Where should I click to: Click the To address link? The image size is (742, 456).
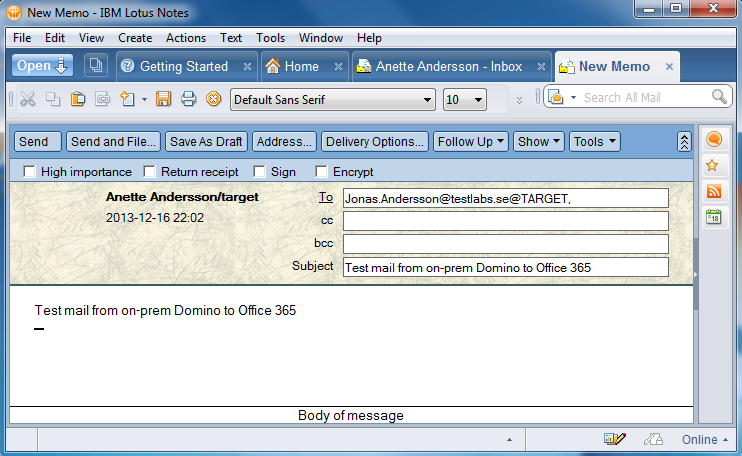pyautogui.click(x=326, y=197)
